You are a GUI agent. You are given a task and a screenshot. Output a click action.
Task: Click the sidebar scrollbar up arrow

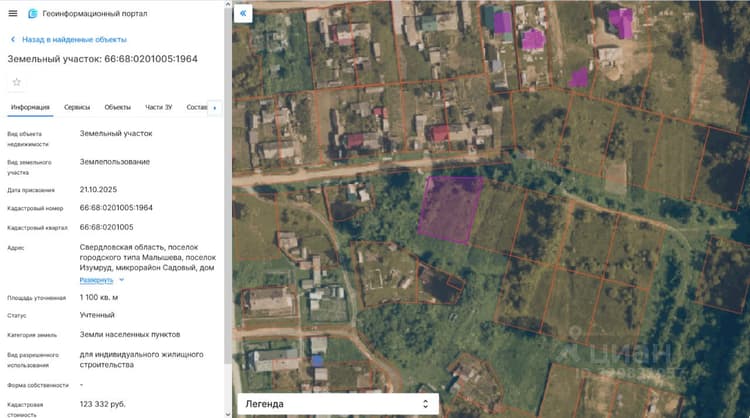coord(228,3)
